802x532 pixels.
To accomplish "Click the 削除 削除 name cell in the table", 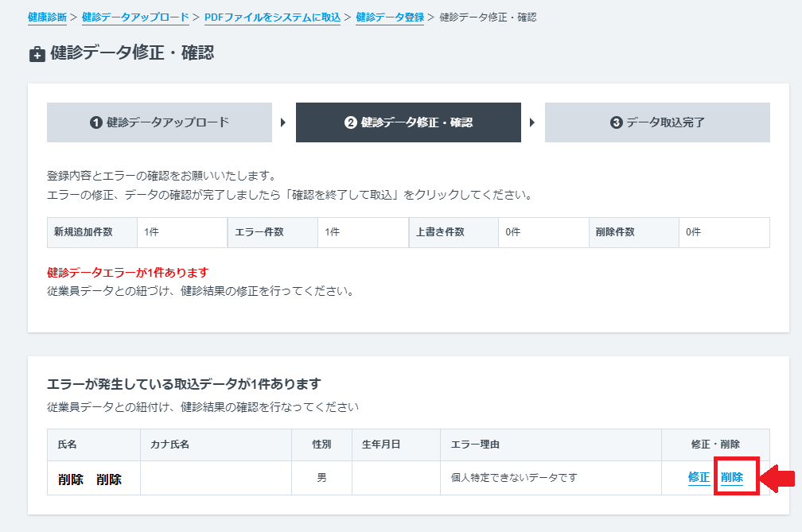I will tap(90, 478).
